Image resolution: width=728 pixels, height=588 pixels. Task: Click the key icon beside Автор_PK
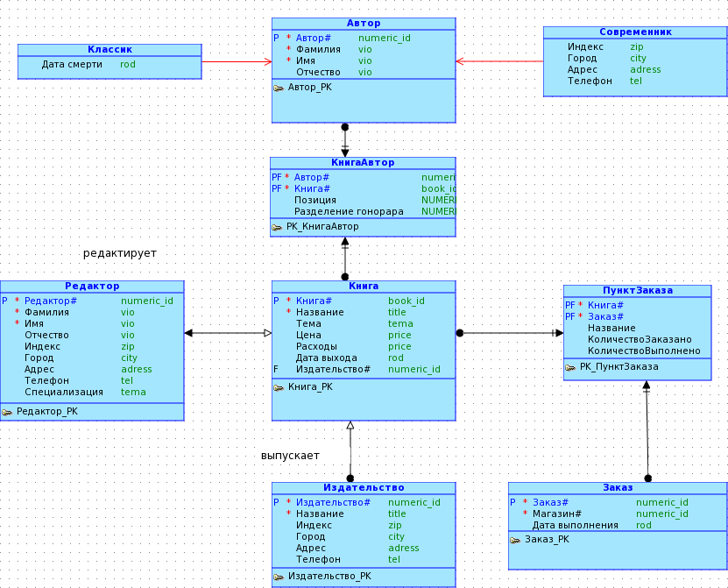click(x=279, y=88)
